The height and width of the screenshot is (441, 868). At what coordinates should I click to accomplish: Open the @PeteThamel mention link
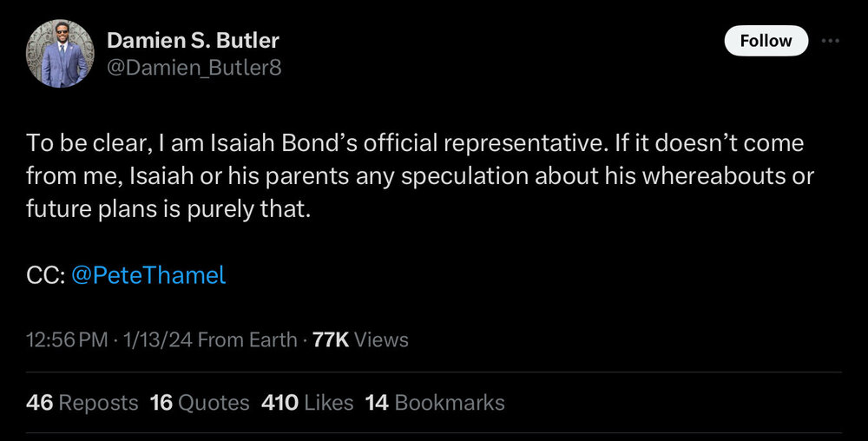point(147,276)
